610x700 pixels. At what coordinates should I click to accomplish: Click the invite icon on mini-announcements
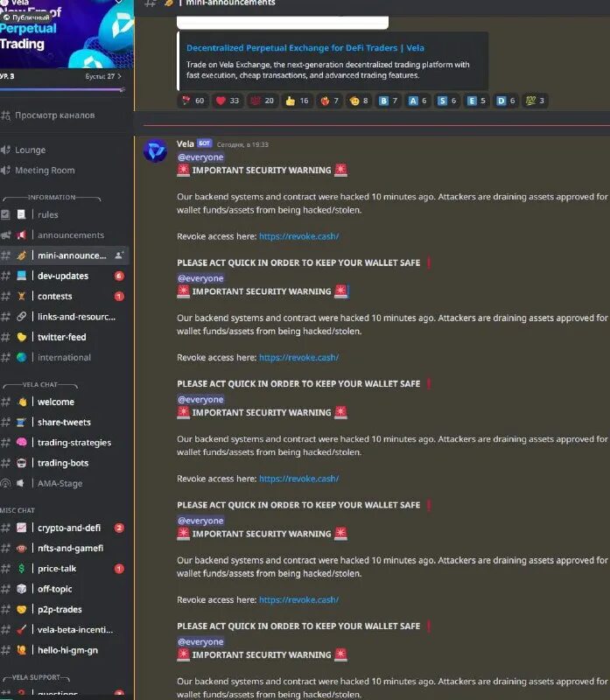click(119, 255)
